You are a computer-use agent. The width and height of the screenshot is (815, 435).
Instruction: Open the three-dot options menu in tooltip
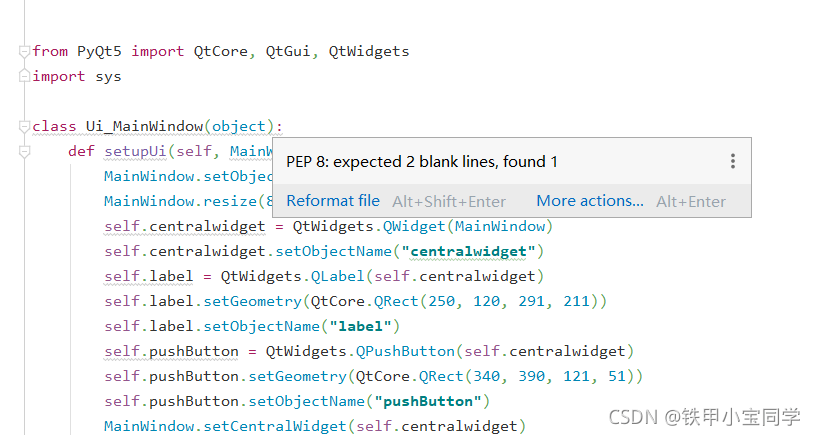733,161
